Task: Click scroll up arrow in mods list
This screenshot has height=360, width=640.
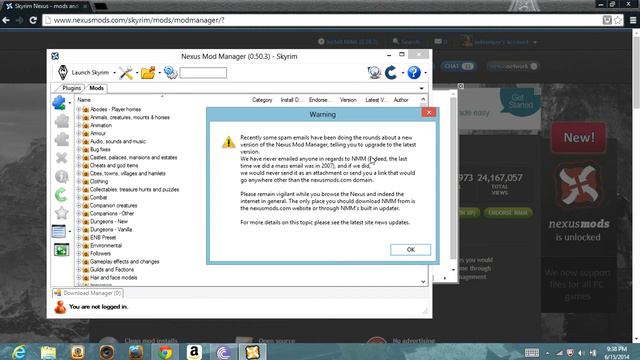Action: coord(423,100)
